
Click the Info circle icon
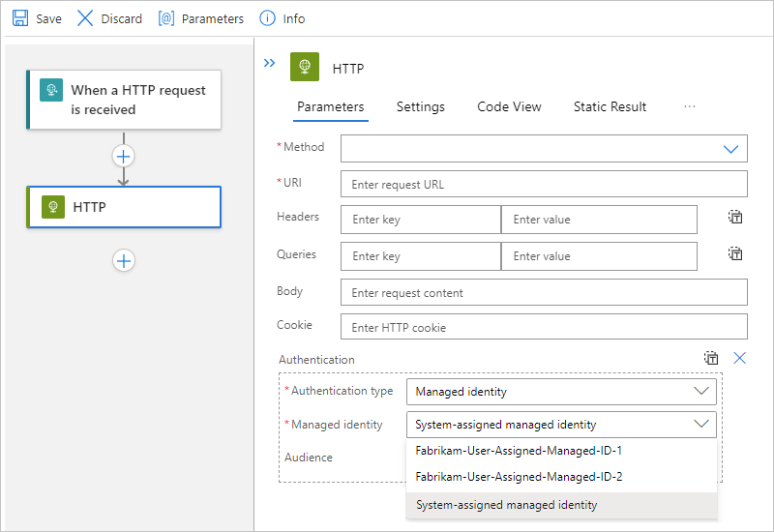(267, 18)
